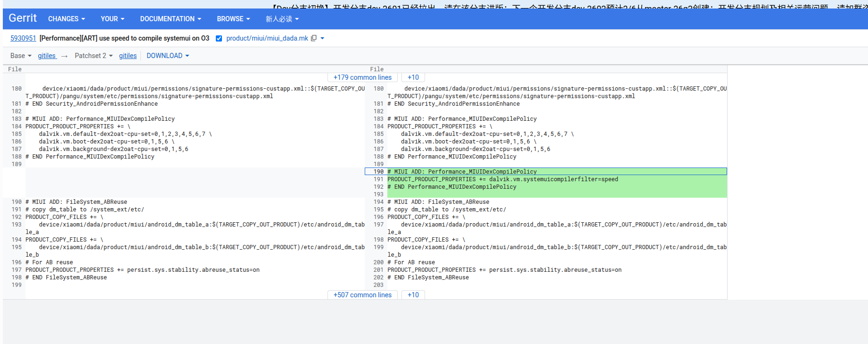Open the BROWSE menu
Screen dimensions: 868x344
pos(233,19)
